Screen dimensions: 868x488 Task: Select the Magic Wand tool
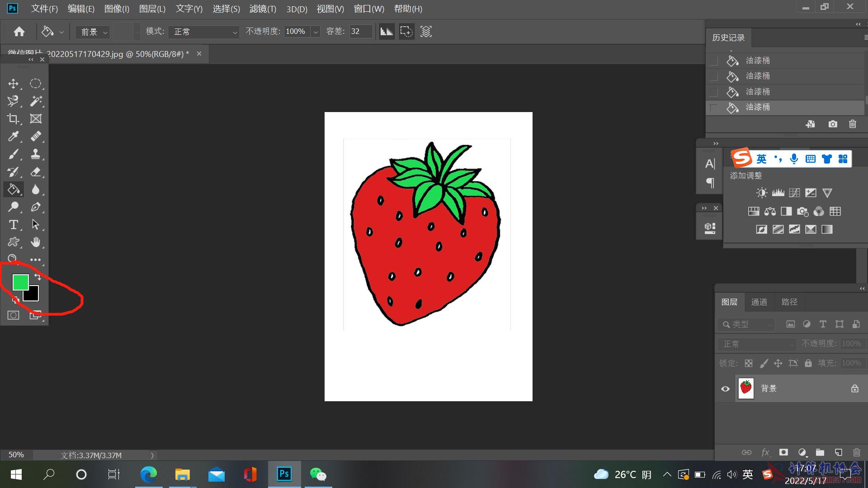[36, 101]
